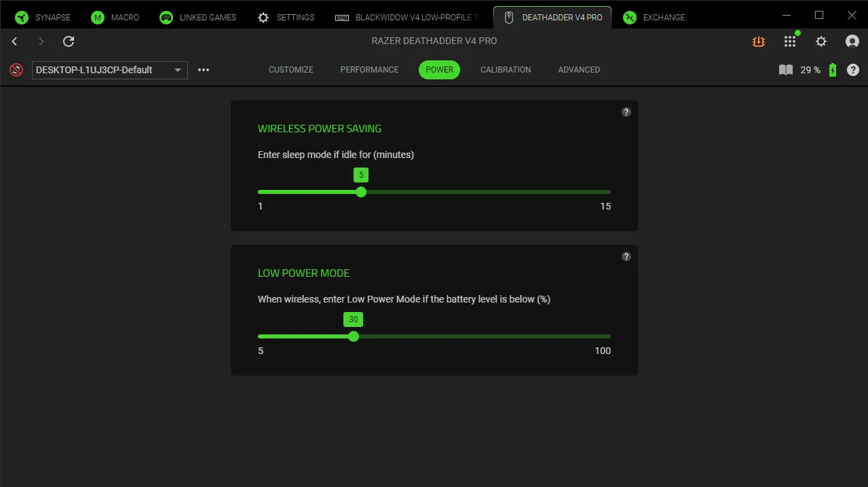This screenshot has height=487, width=868.
Task: Open the Exchange tab
Action: [654, 17]
